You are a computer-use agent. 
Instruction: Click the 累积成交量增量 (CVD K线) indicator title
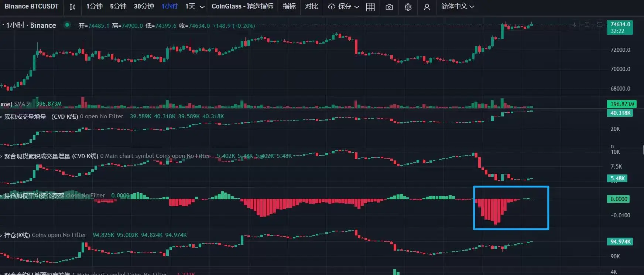tap(41, 117)
